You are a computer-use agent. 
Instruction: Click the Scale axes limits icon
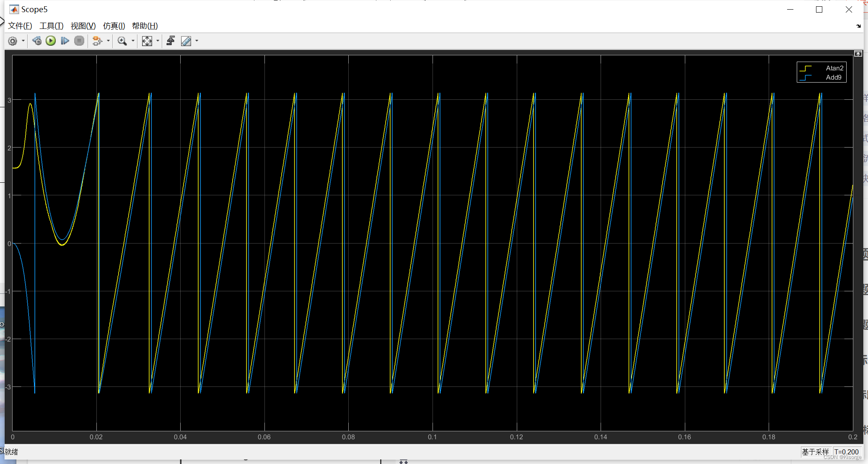(147, 41)
